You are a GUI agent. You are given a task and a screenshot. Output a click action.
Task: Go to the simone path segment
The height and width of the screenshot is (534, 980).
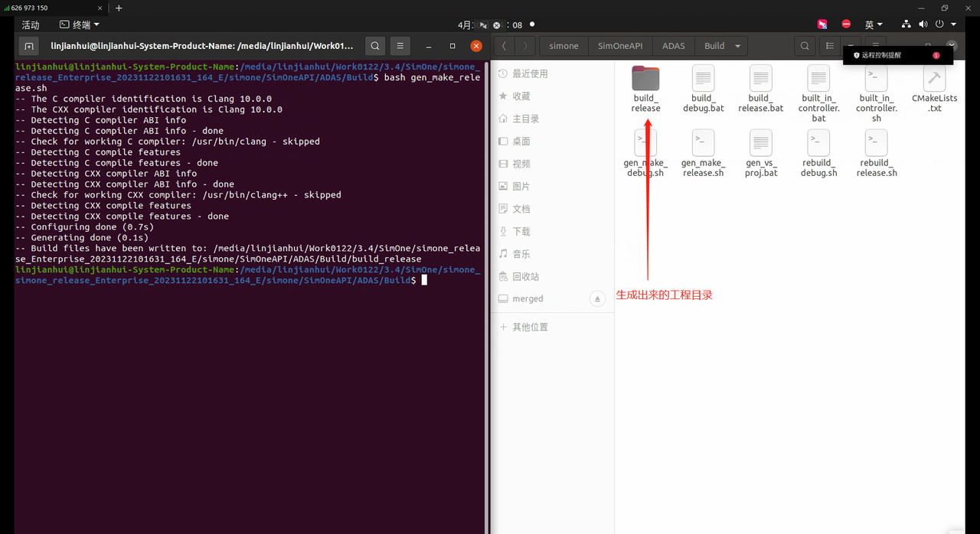(x=563, y=46)
